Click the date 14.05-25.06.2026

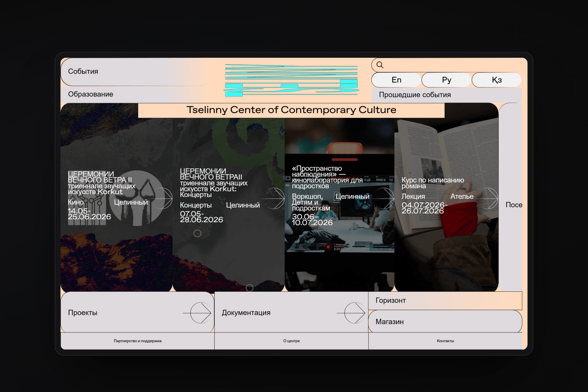[x=89, y=214]
